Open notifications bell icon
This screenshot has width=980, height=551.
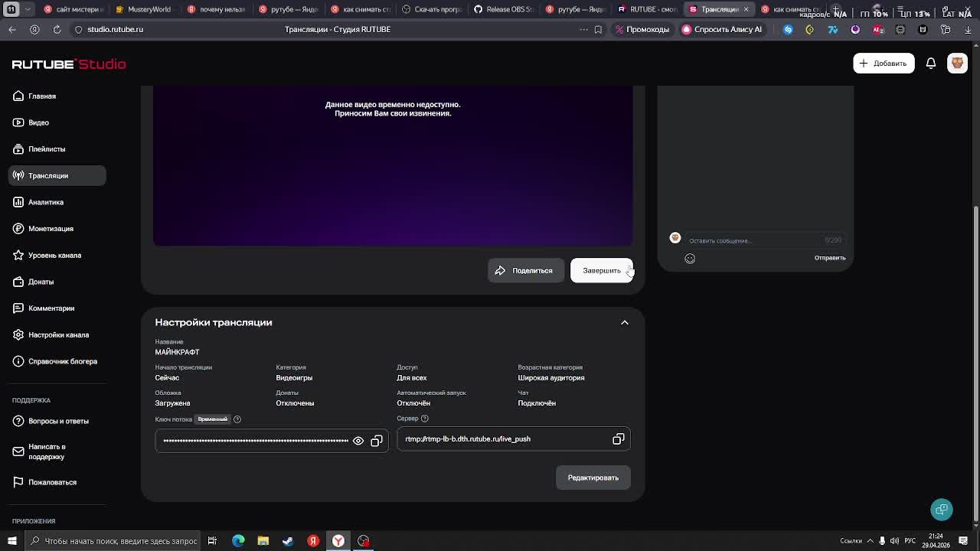pyautogui.click(x=931, y=64)
